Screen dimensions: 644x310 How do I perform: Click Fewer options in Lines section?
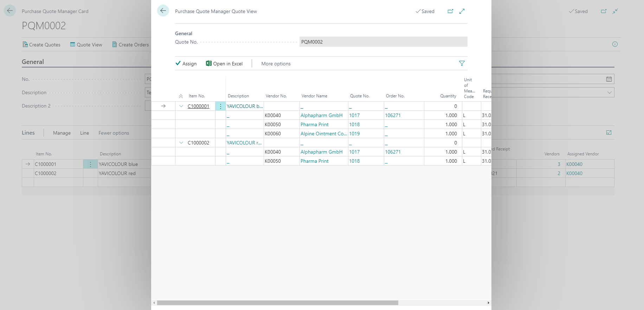[x=114, y=133]
